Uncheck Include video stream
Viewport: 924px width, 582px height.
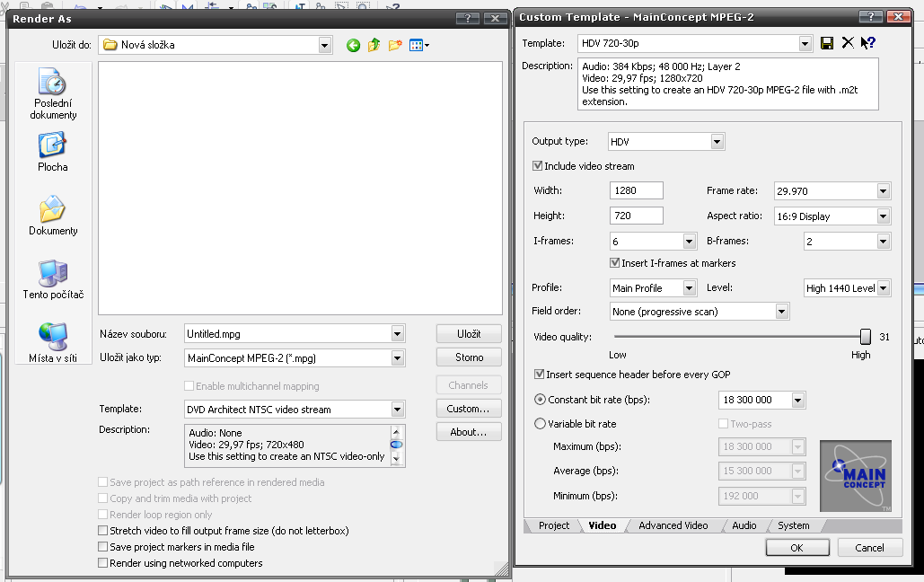tap(537, 166)
